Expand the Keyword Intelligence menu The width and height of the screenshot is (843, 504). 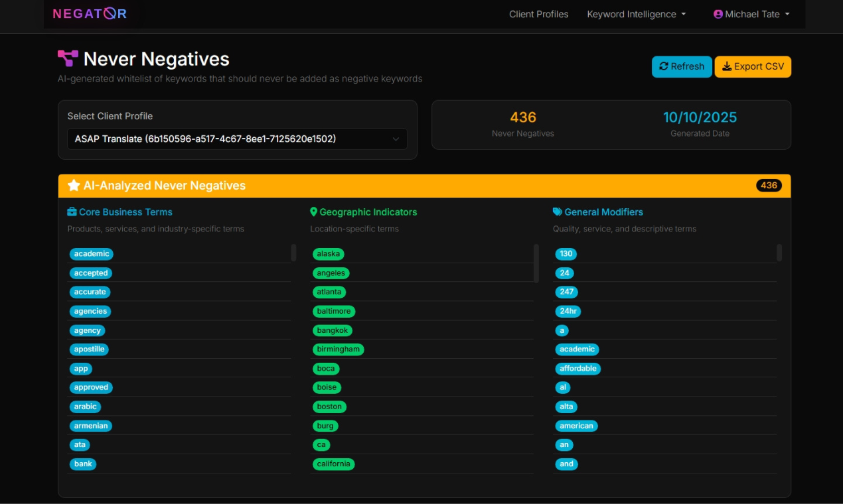point(636,14)
